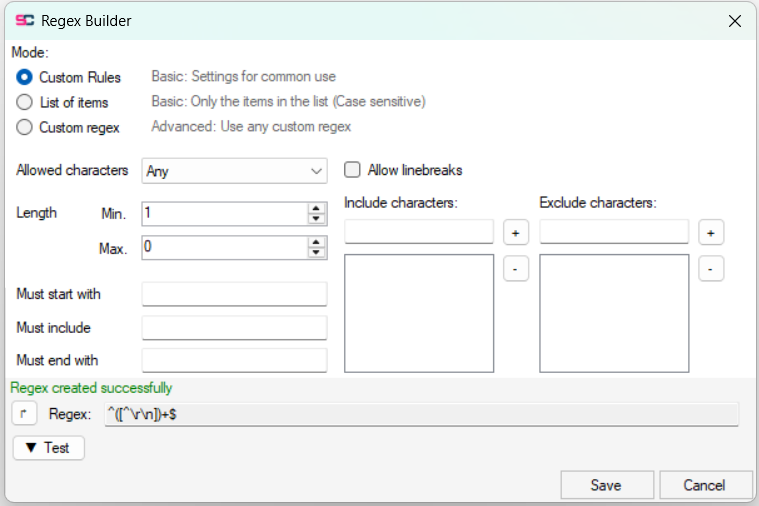Image resolution: width=759 pixels, height=506 pixels.
Task: Add an exclude character with plus button
Action: 711,233
